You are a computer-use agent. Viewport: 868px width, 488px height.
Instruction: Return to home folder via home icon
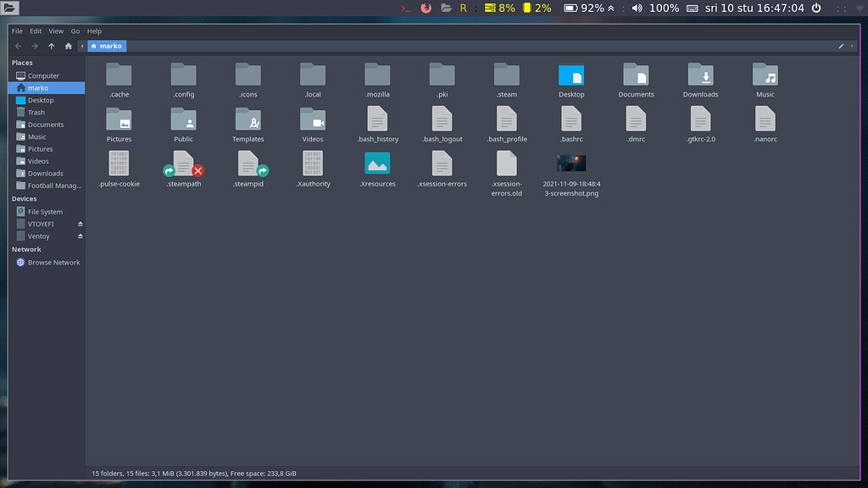69,47
